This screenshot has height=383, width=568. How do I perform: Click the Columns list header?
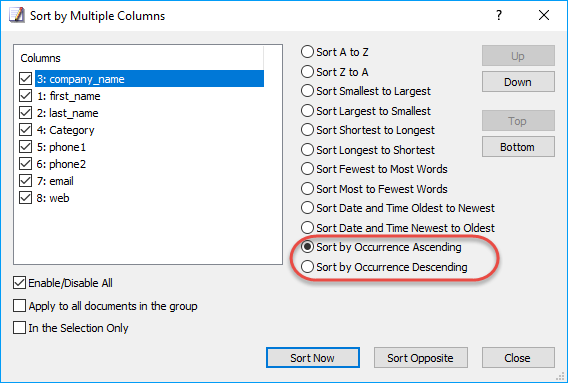(41, 58)
